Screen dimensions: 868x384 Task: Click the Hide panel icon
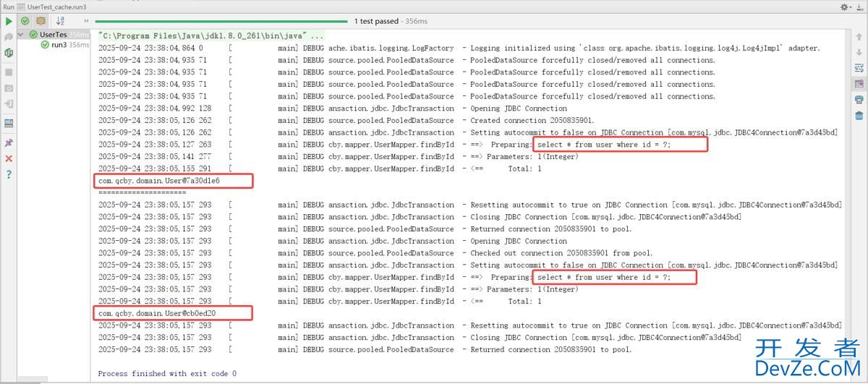click(x=859, y=7)
